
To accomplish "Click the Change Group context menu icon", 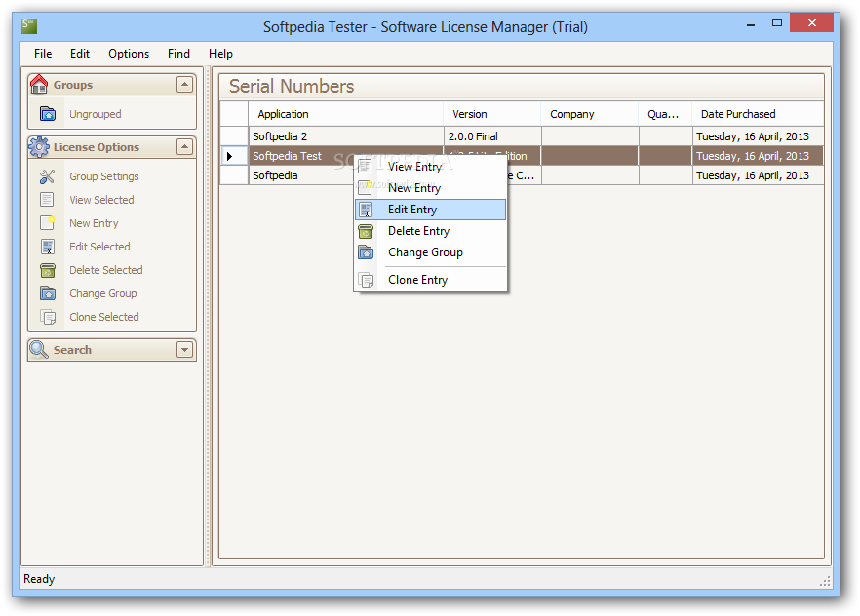I will coord(366,252).
